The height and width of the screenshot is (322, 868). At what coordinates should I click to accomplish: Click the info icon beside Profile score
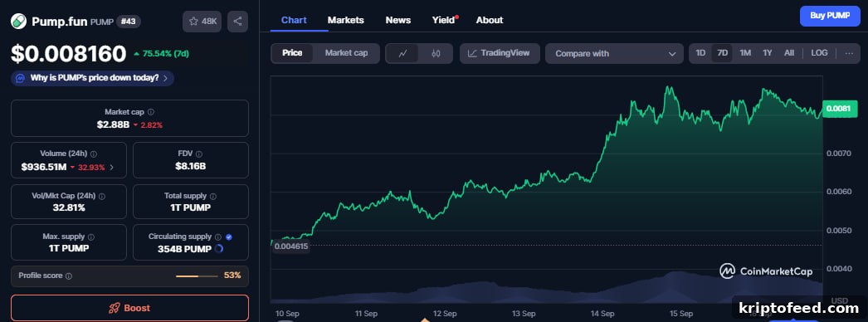click(x=69, y=276)
